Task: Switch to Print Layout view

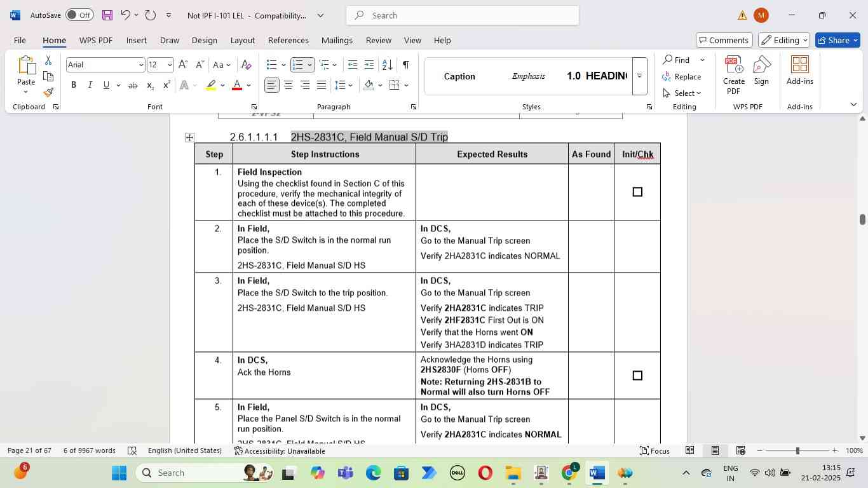Action: pyautogui.click(x=715, y=451)
